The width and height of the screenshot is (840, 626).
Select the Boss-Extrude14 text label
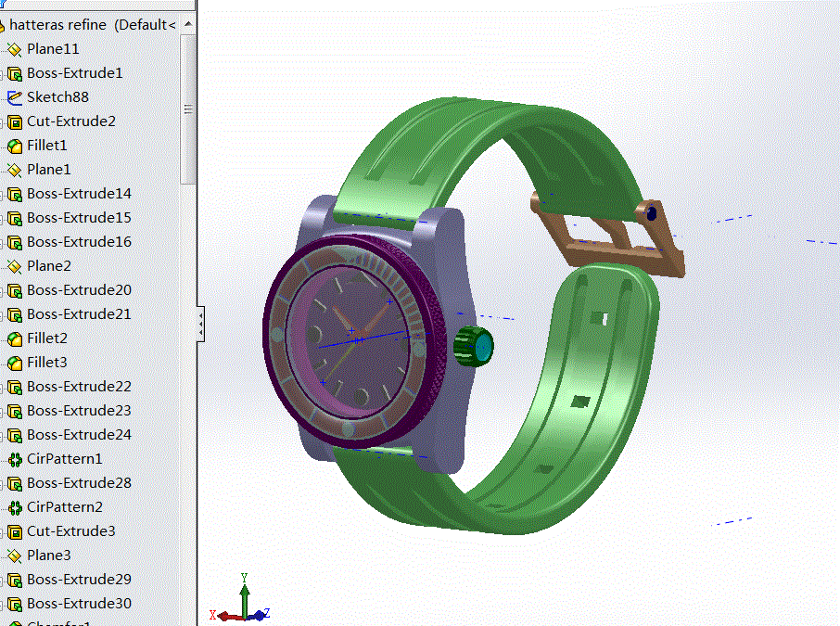[x=79, y=194]
